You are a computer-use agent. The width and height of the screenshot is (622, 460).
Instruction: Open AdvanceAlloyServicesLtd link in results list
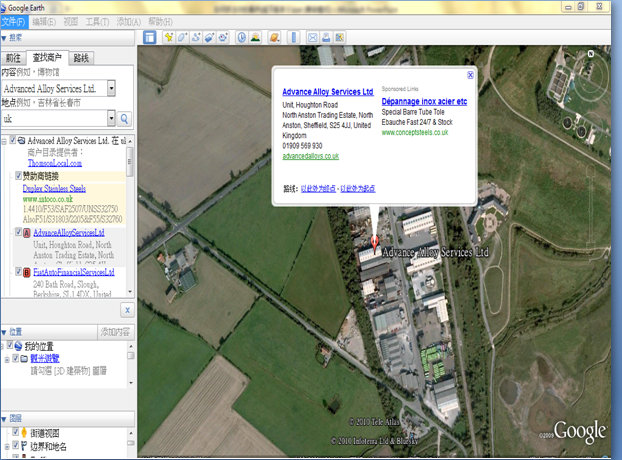click(x=69, y=232)
